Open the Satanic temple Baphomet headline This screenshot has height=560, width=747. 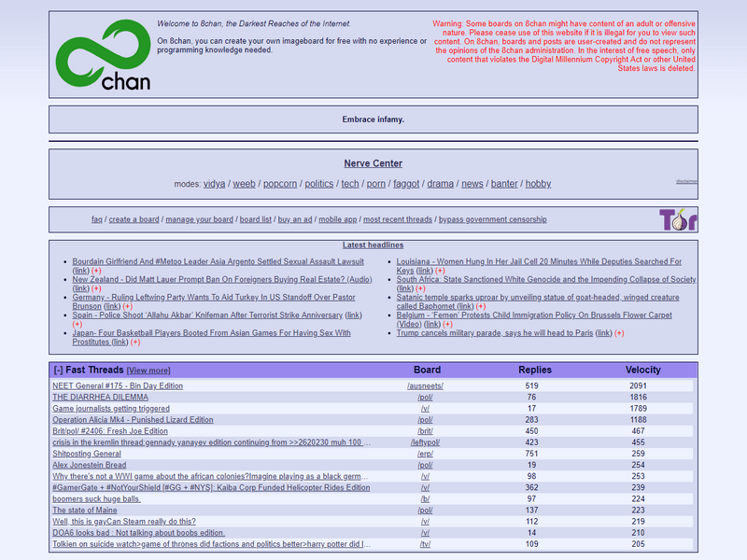click(538, 301)
